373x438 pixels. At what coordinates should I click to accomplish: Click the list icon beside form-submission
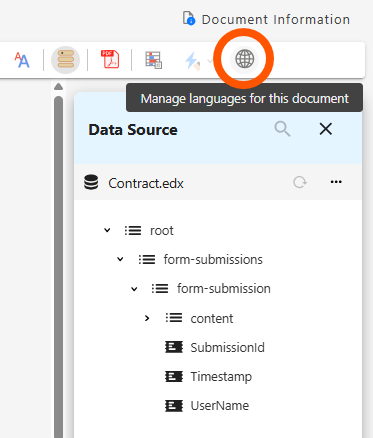point(160,289)
